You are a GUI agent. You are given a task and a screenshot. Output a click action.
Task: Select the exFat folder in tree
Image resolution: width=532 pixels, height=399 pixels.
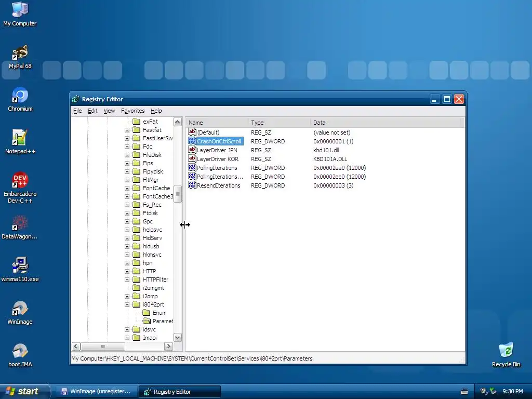[x=150, y=122]
